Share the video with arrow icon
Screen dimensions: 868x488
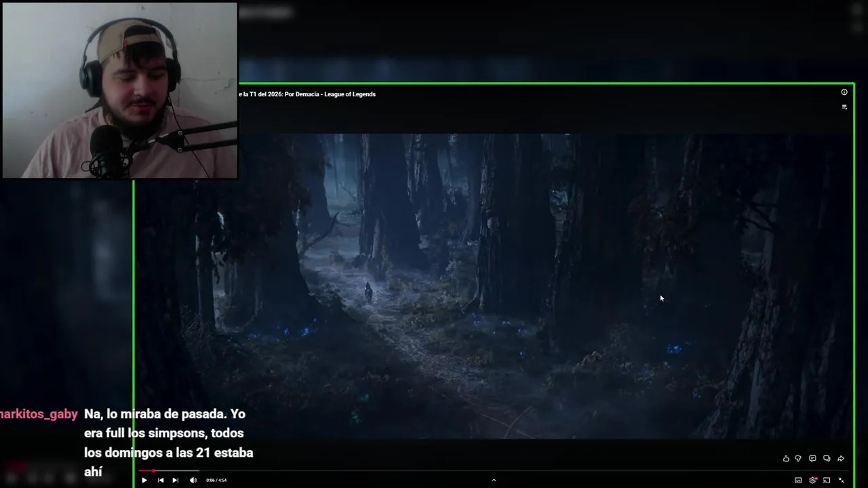tap(841, 459)
